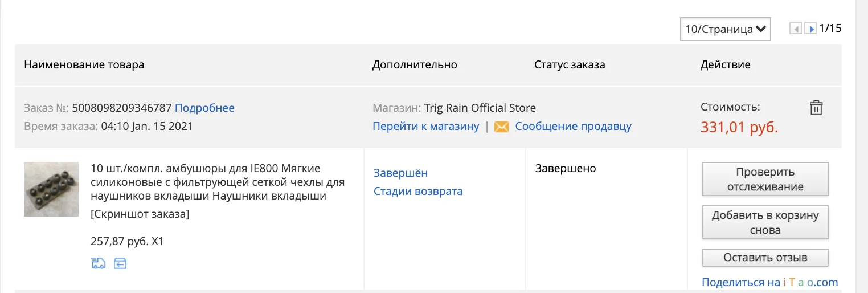Open the Подробнее order details link

[204, 108]
